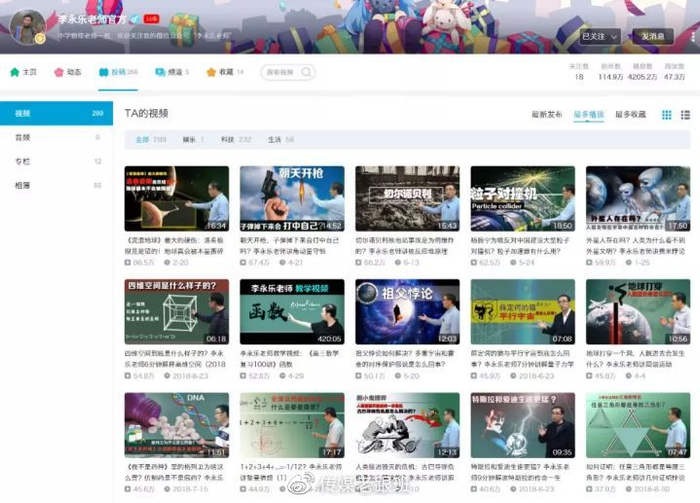Click the home icon in the navigation bar

pyautogui.click(x=14, y=72)
